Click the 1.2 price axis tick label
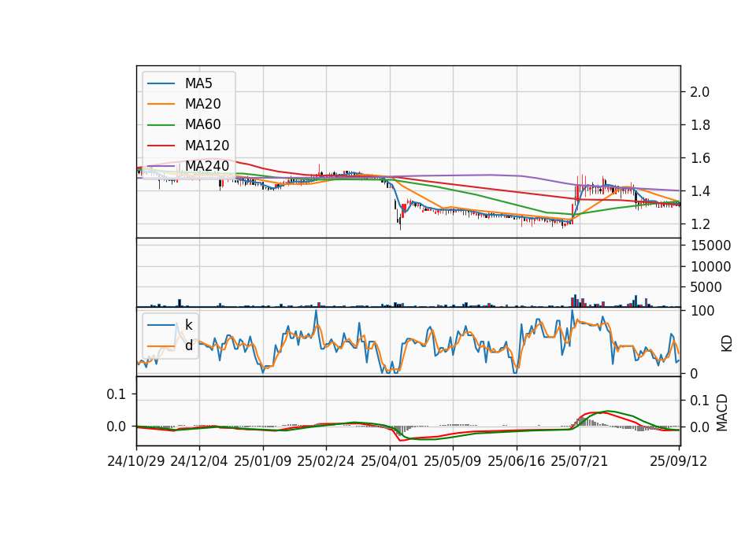The height and width of the screenshot is (543, 756). pos(699,224)
